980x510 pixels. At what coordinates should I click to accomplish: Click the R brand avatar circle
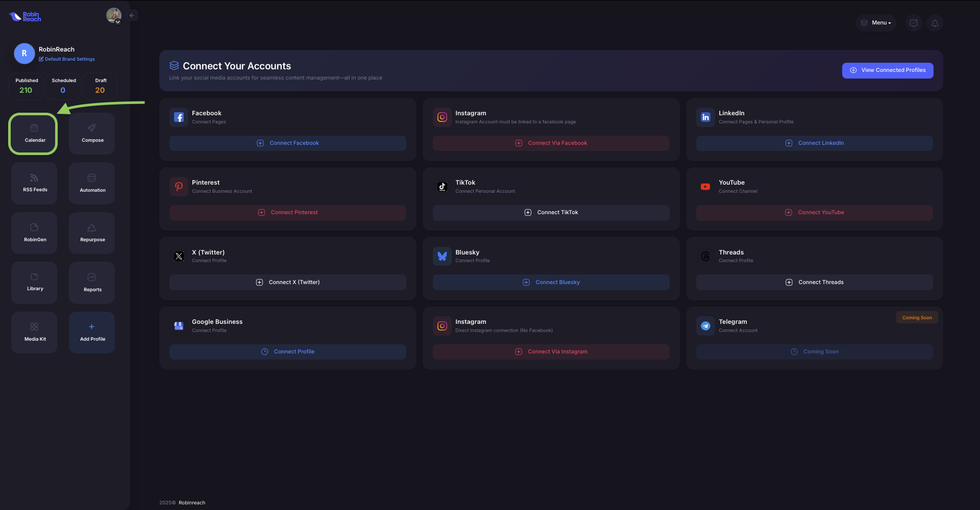(24, 54)
